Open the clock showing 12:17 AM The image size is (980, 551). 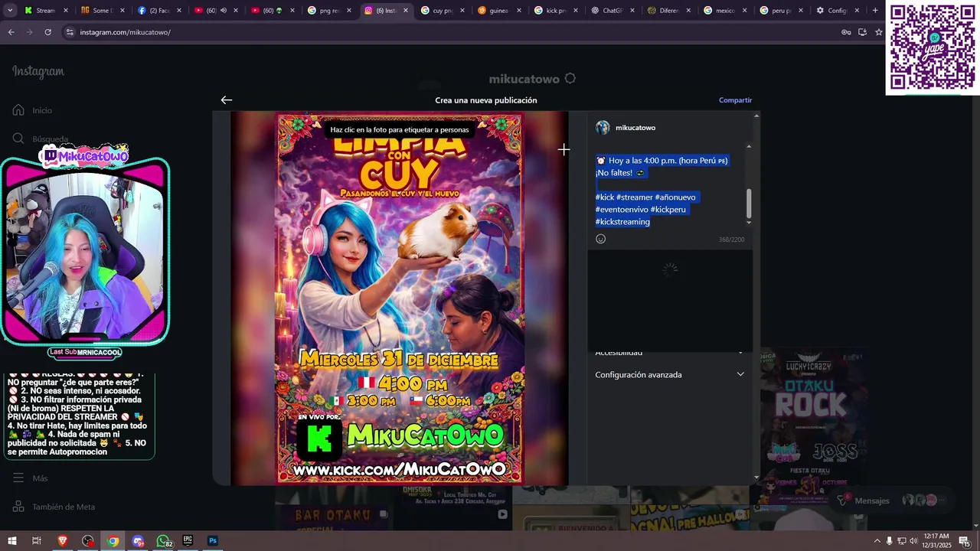click(936, 541)
